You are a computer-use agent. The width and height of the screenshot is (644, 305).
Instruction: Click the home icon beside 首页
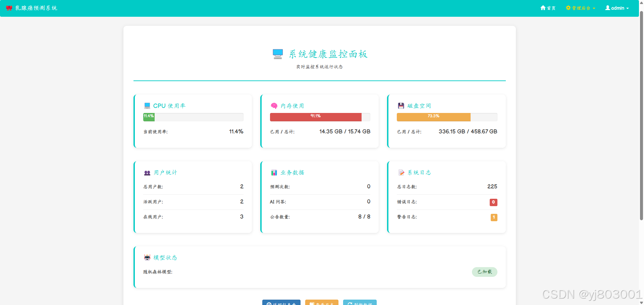tap(543, 8)
